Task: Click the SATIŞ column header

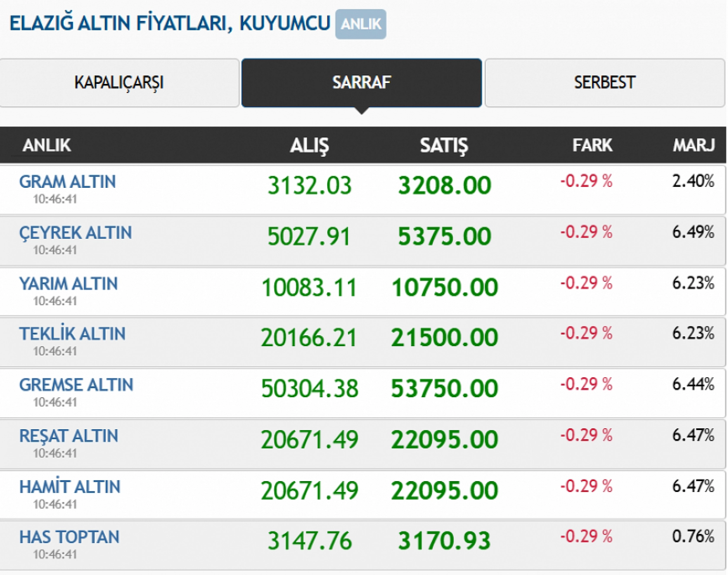Action: tap(444, 145)
